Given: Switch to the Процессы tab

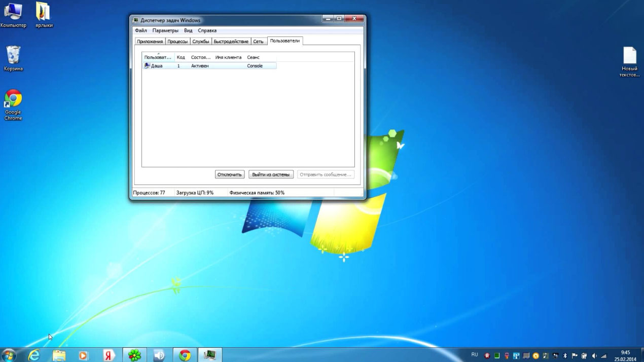Looking at the screenshot, I should tap(177, 42).
